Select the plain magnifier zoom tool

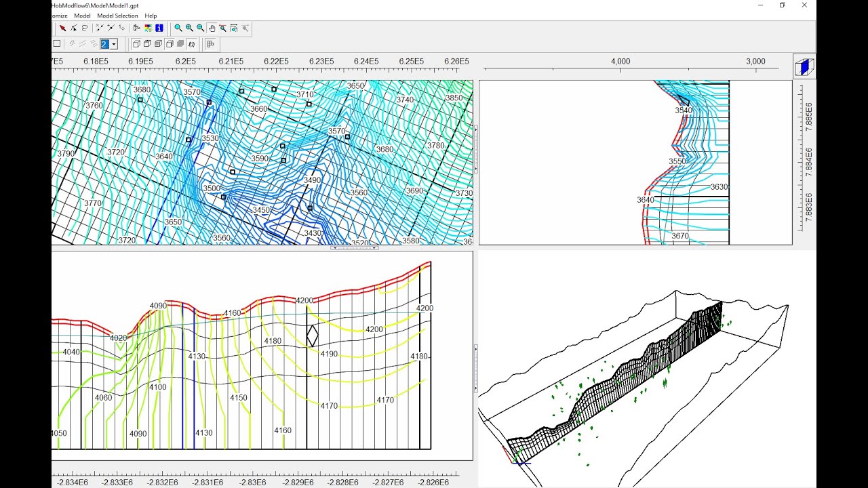178,28
